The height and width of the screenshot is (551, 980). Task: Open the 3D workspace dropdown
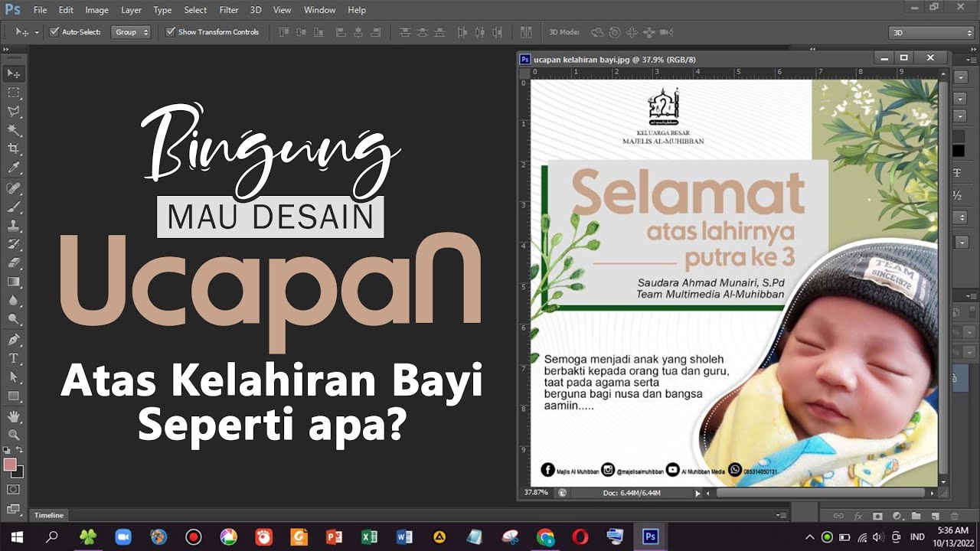[931, 33]
